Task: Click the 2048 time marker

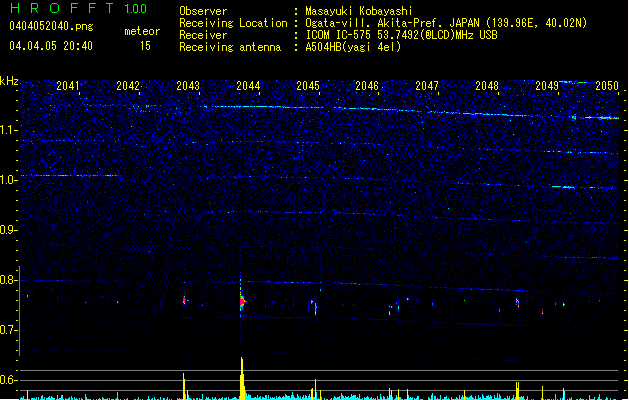Action: 487,86
